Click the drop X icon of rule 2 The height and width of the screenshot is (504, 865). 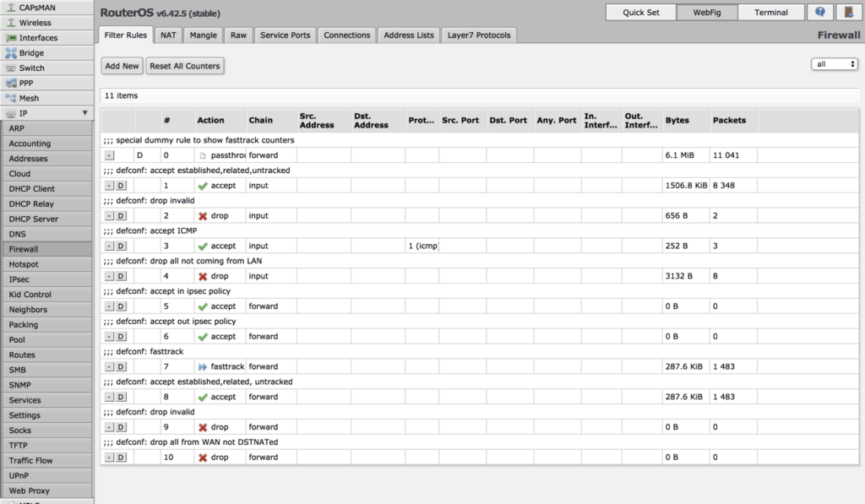[203, 216]
